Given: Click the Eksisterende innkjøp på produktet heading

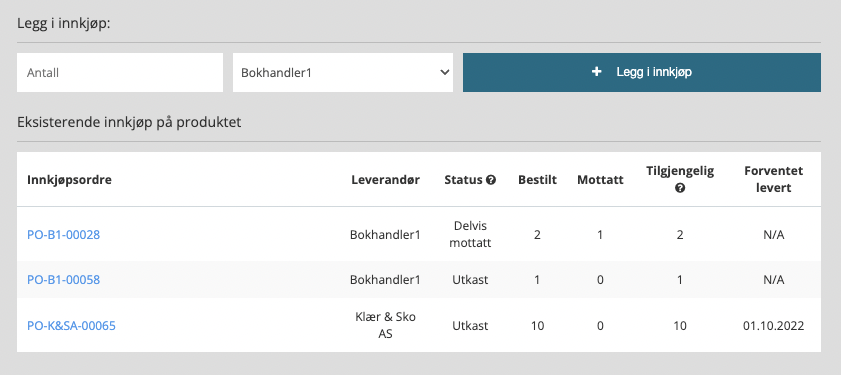Looking at the screenshot, I should (x=129, y=122).
